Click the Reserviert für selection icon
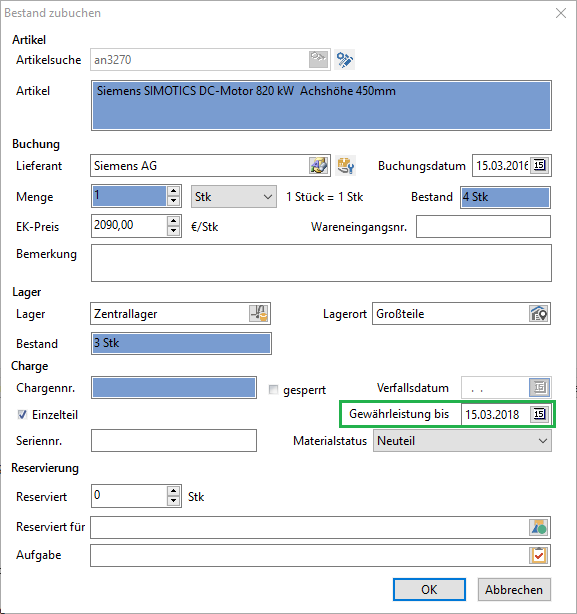The image size is (577, 614). pyautogui.click(x=539, y=527)
